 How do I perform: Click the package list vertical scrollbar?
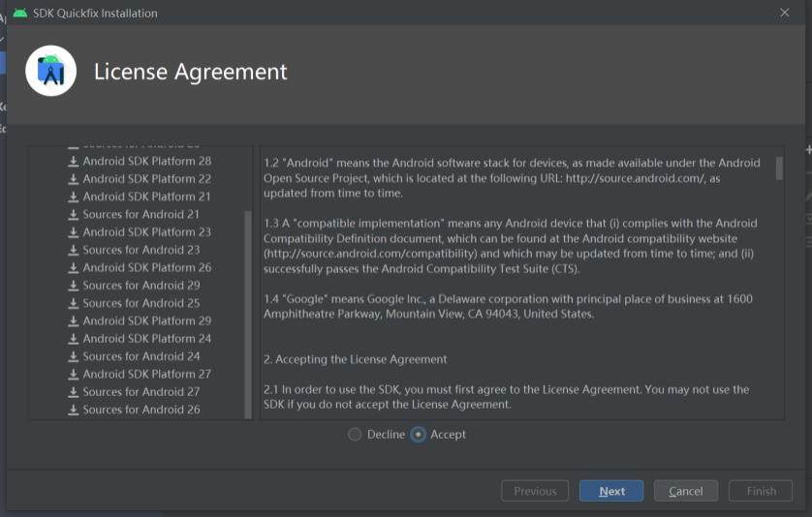tap(248, 310)
